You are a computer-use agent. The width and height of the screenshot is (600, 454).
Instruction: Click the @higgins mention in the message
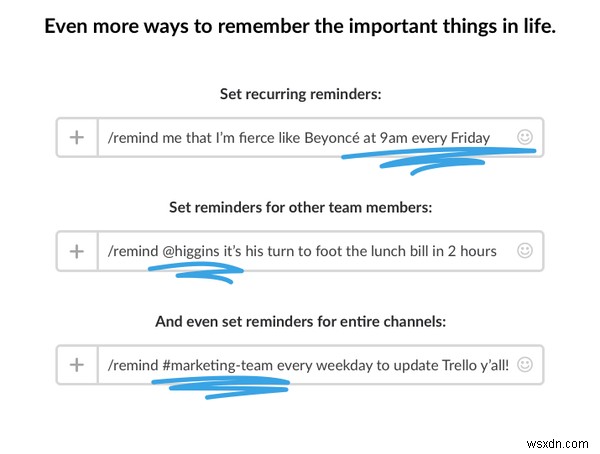(191, 251)
